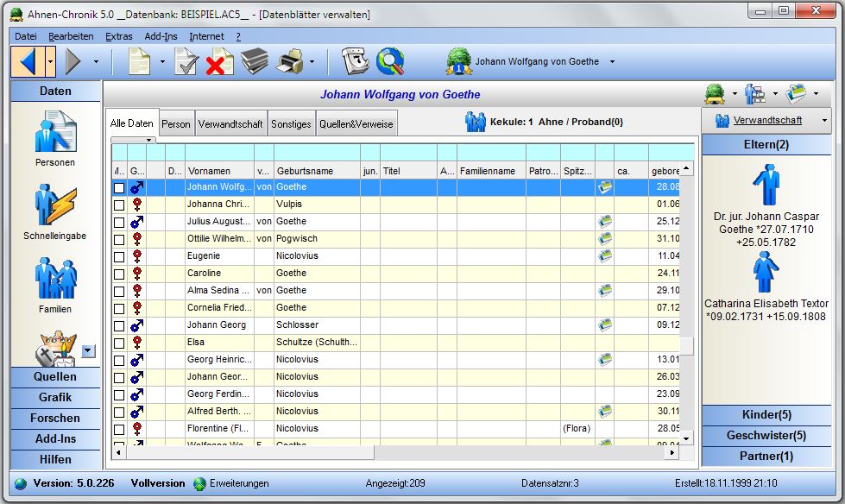Viewport: 845px width, 504px height.
Task: Click the picture icon in Eugenie row
Action: pos(605,255)
